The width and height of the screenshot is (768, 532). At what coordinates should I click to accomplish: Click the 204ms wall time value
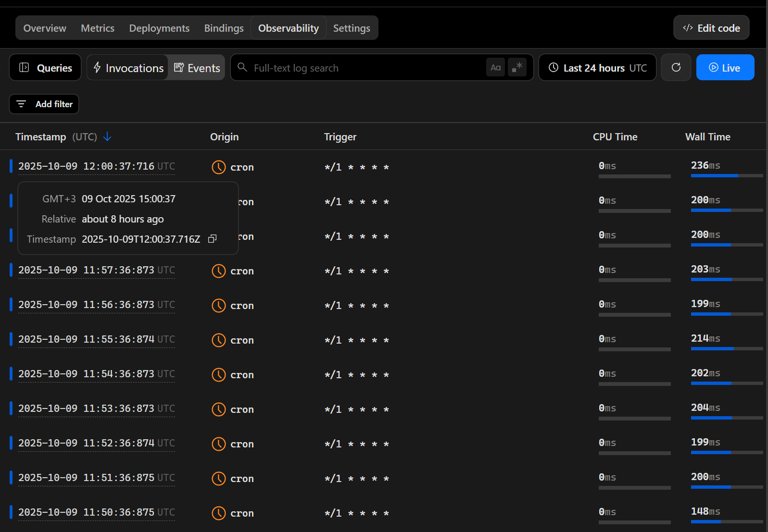pyautogui.click(x=705, y=408)
